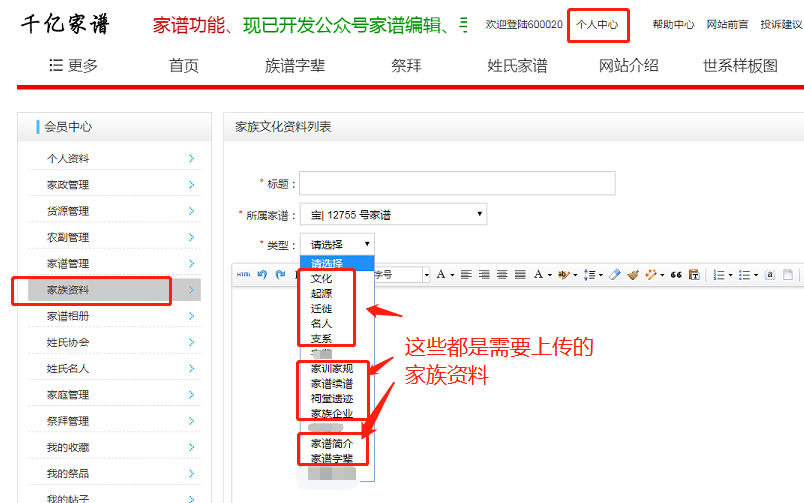
Task: Click the chevron beside 家谱相册
Action: click(192, 316)
